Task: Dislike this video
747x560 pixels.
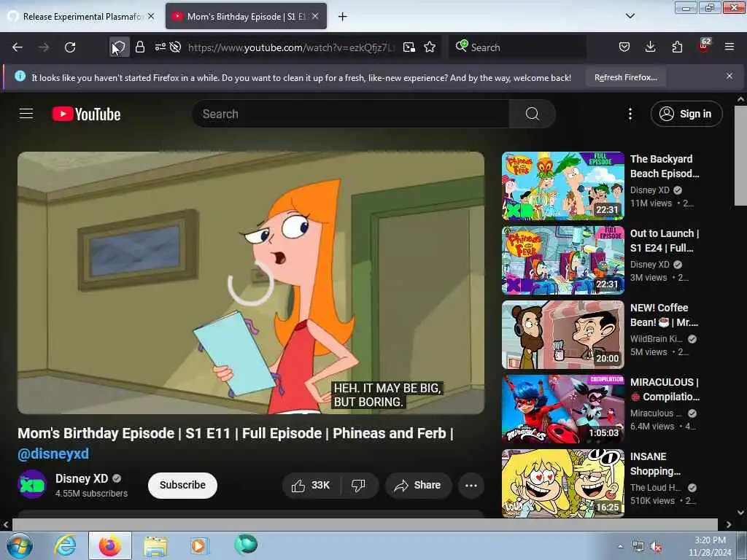Action: click(358, 485)
